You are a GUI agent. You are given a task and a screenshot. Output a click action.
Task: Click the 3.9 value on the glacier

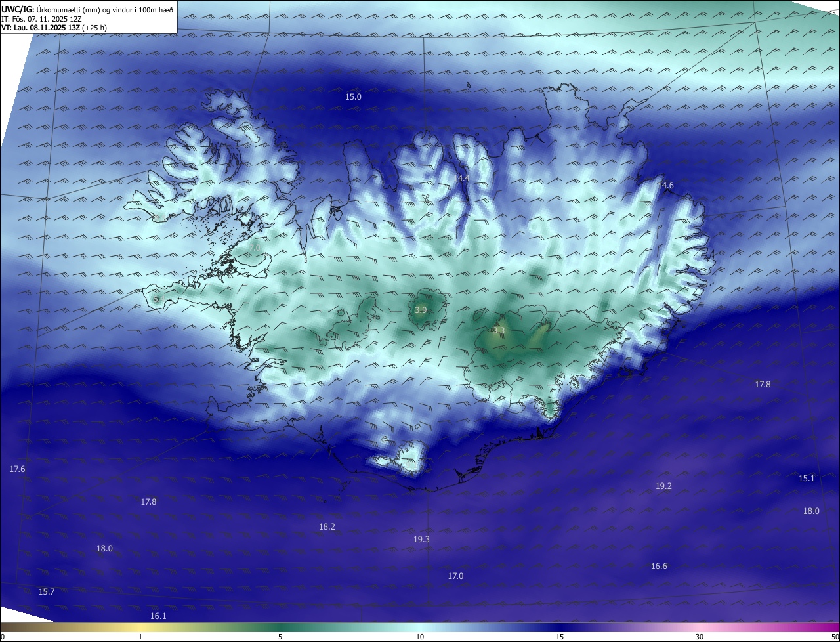pyautogui.click(x=421, y=310)
